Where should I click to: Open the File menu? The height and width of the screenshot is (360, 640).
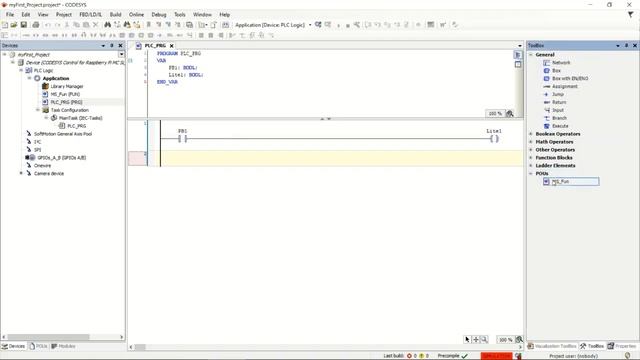10,15
